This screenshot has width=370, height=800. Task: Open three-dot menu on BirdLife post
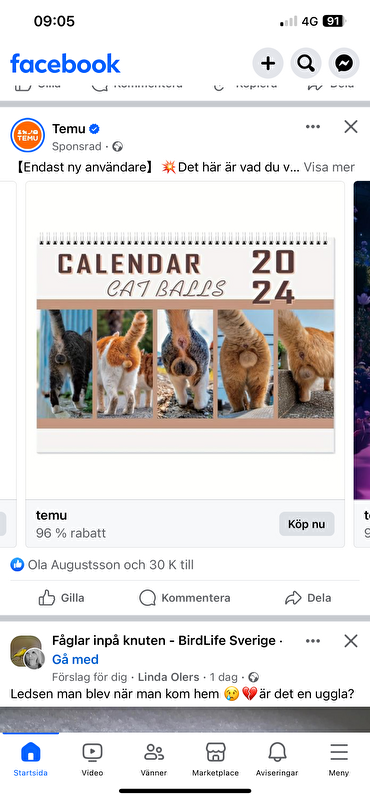(x=313, y=641)
